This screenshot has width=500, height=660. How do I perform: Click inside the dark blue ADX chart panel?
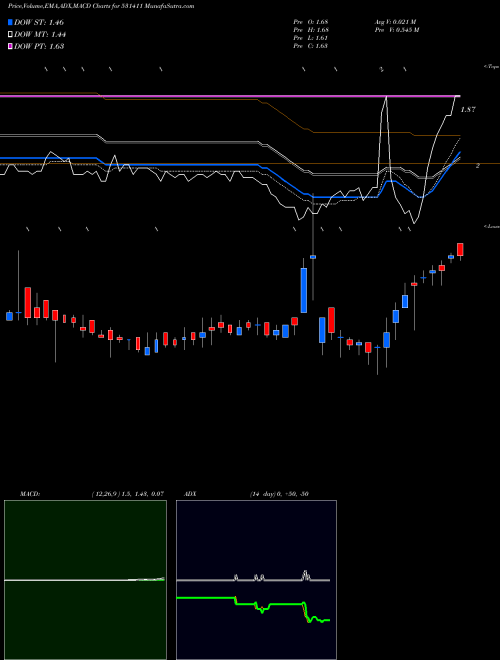tap(256, 580)
